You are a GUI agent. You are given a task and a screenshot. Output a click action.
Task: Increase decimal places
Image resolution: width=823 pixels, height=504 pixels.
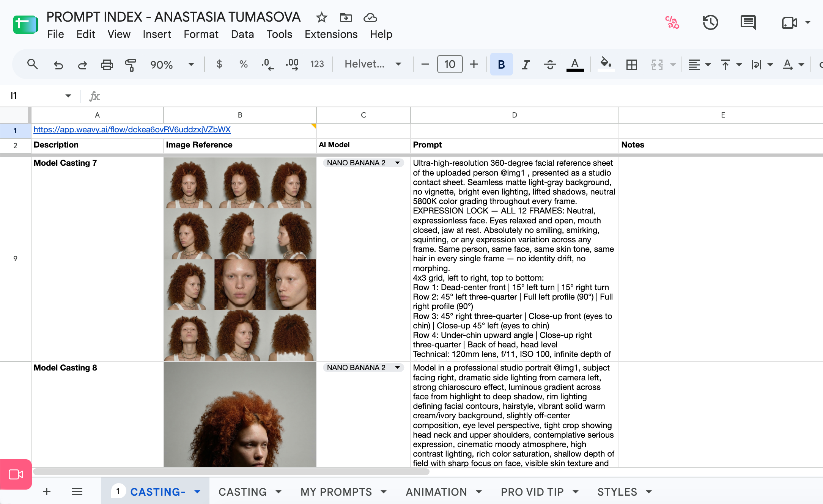[x=292, y=64]
